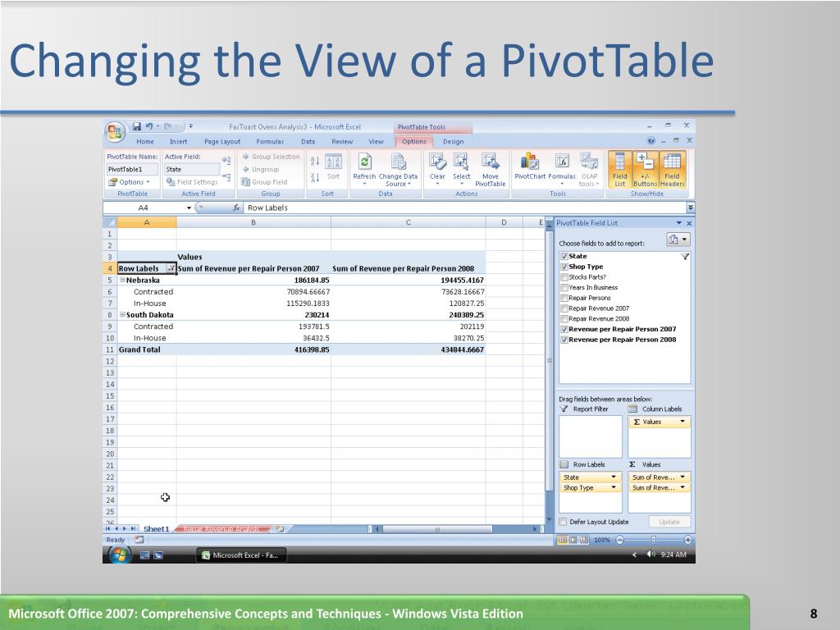Click zoom out minus button
The image size is (840, 630).
click(620, 540)
